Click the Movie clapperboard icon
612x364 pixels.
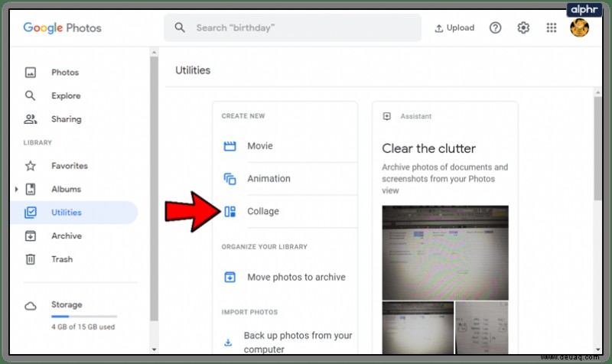pyautogui.click(x=230, y=146)
